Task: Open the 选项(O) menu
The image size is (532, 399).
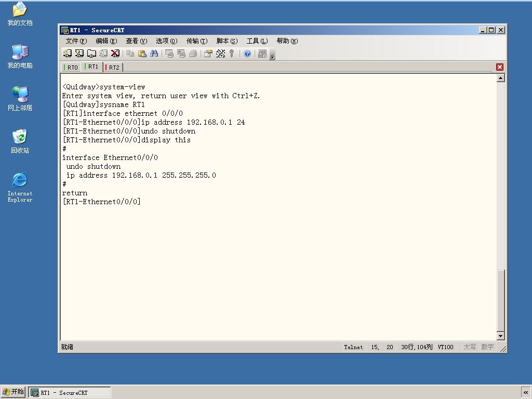Action: (x=167, y=41)
